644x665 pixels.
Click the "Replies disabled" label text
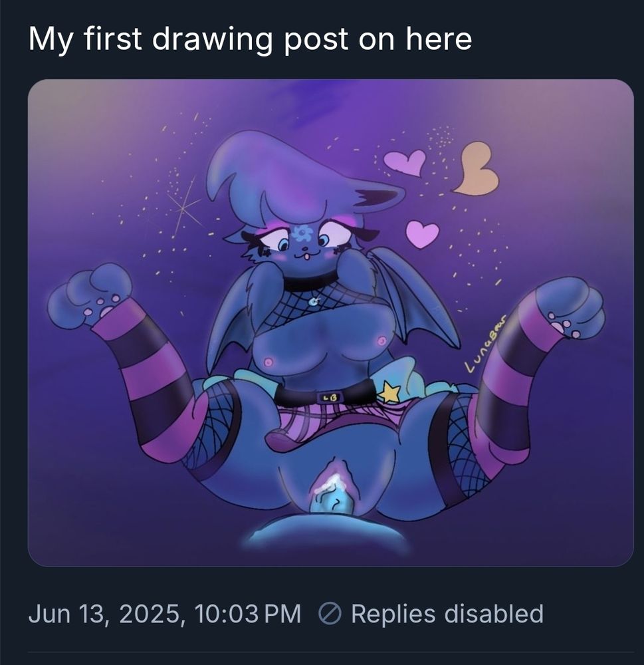tap(447, 613)
